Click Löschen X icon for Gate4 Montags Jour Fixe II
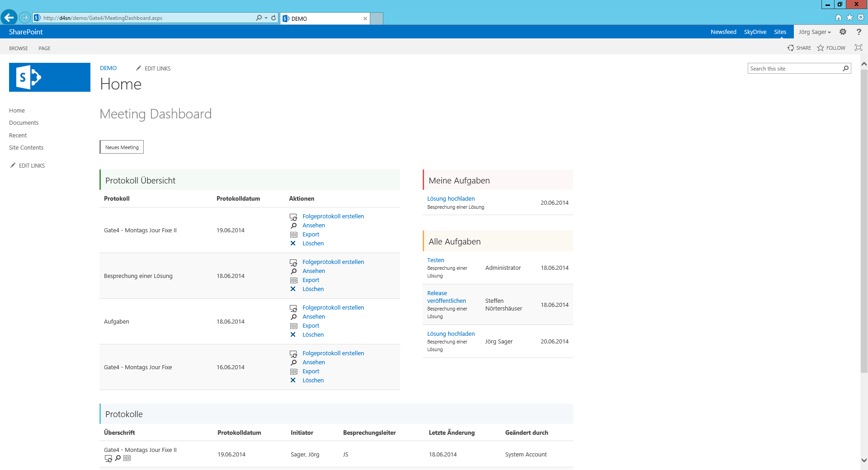Image resolution: width=868 pixels, height=470 pixels. 293,243
